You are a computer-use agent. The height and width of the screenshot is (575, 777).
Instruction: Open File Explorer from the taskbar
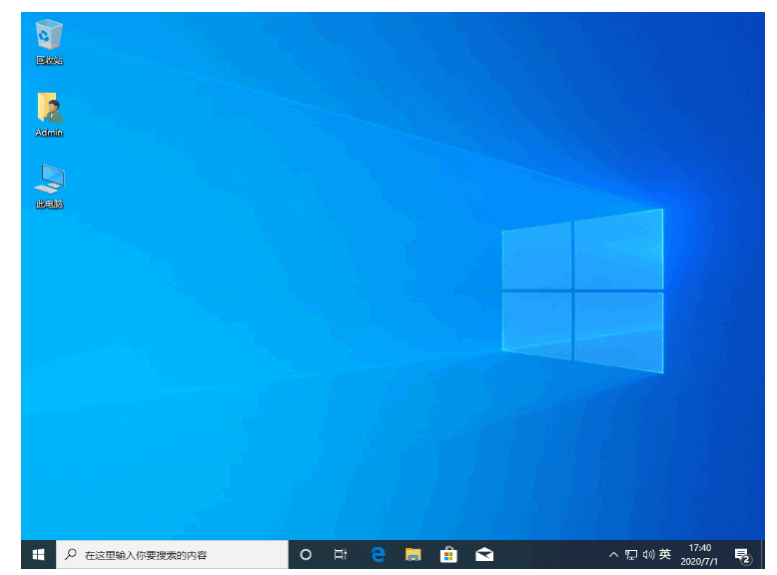pyautogui.click(x=413, y=555)
